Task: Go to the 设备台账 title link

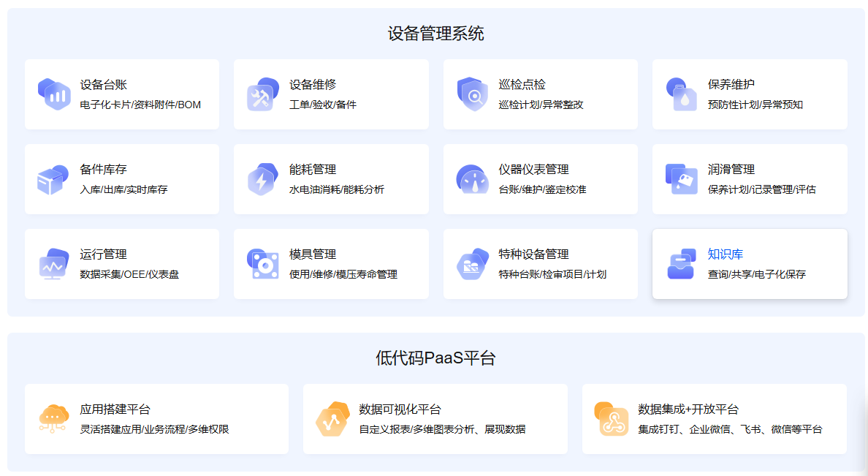Action: click(x=103, y=85)
